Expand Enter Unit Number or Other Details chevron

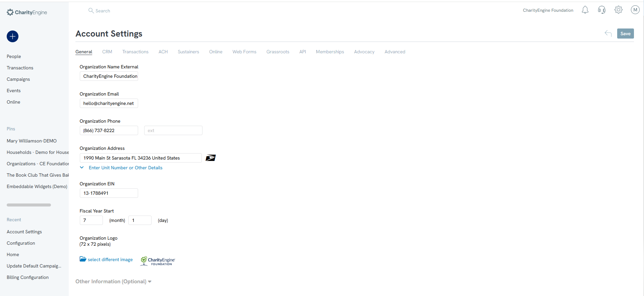pyautogui.click(x=82, y=167)
